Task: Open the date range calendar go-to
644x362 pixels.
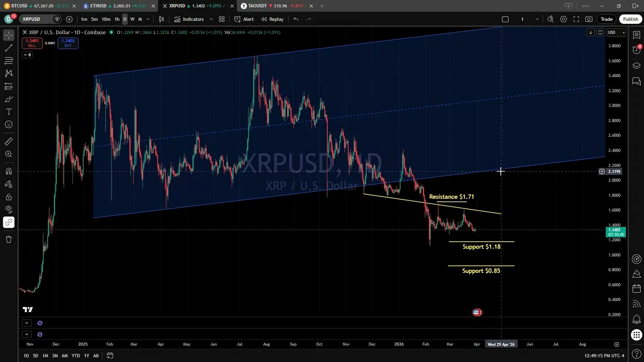Action: pyautogui.click(x=109, y=356)
